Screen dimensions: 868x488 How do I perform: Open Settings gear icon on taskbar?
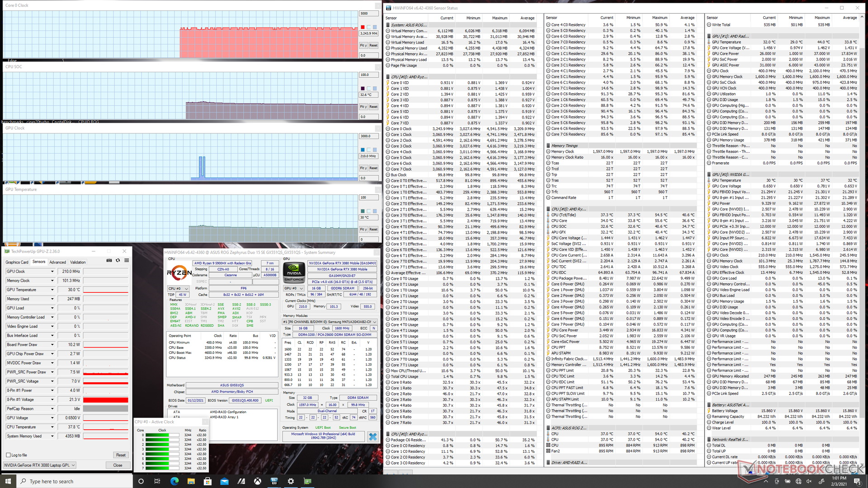tap(291, 481)
